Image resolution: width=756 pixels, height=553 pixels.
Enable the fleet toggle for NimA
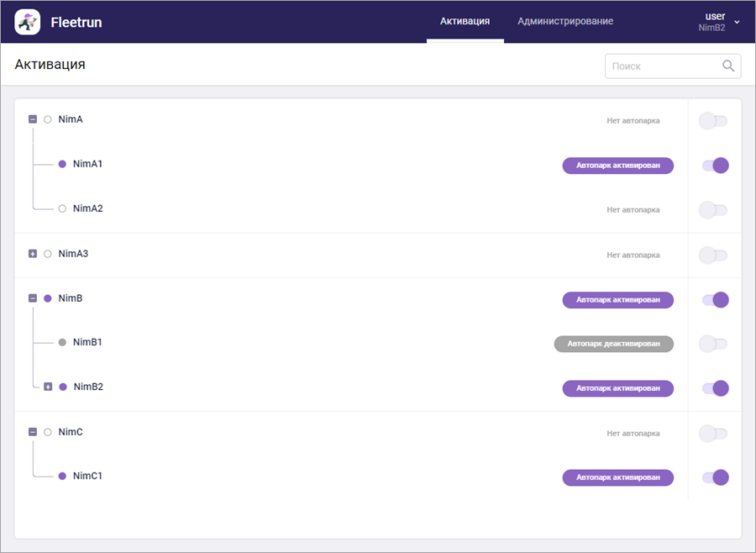tap(713, 121)
